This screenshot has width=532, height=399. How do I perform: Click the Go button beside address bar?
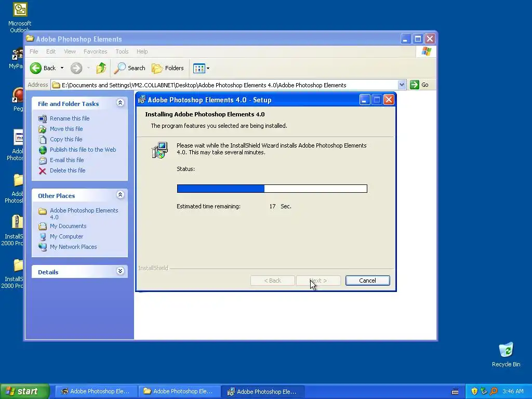(x=419, y=85)
